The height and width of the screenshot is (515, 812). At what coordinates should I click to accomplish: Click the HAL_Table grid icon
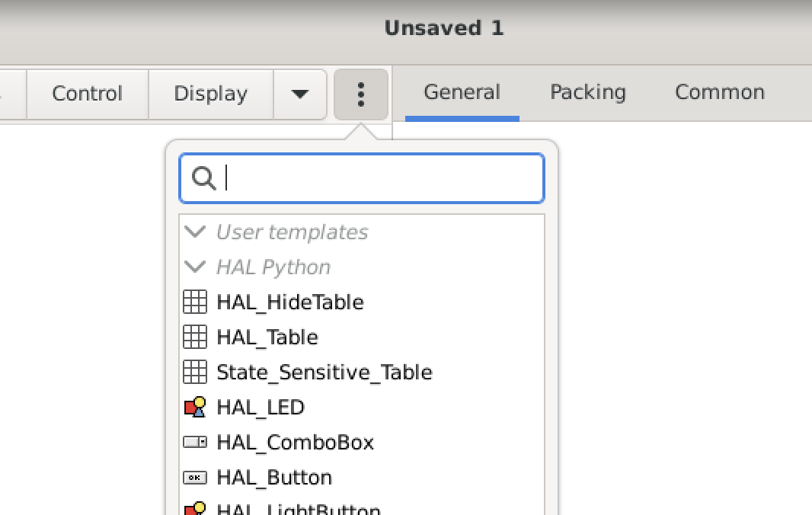click(195, 337)
